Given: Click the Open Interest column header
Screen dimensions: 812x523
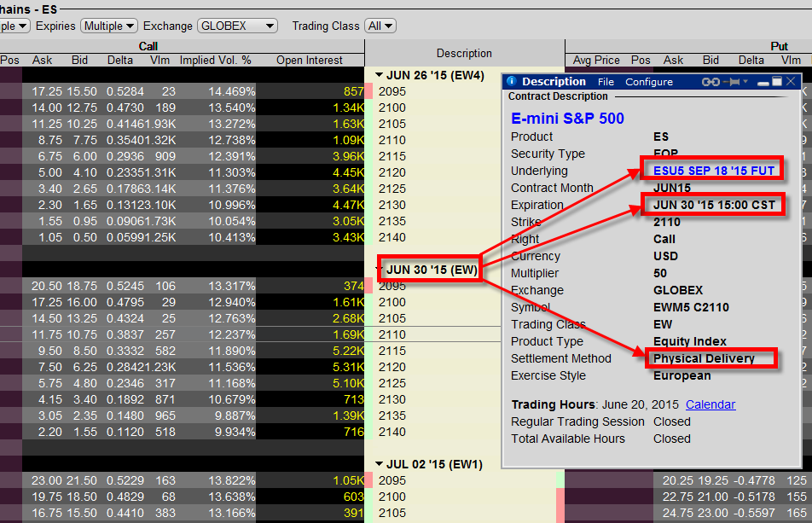Looking at the screenshot, I should (x=310, y=61).
